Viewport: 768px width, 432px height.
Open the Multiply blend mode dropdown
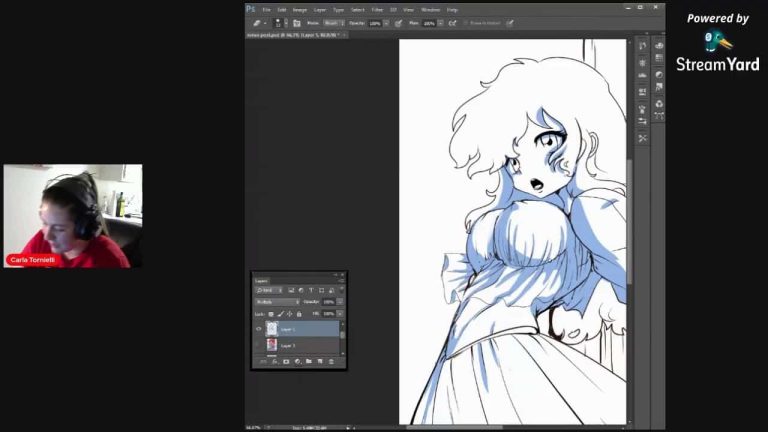point(277,301)
